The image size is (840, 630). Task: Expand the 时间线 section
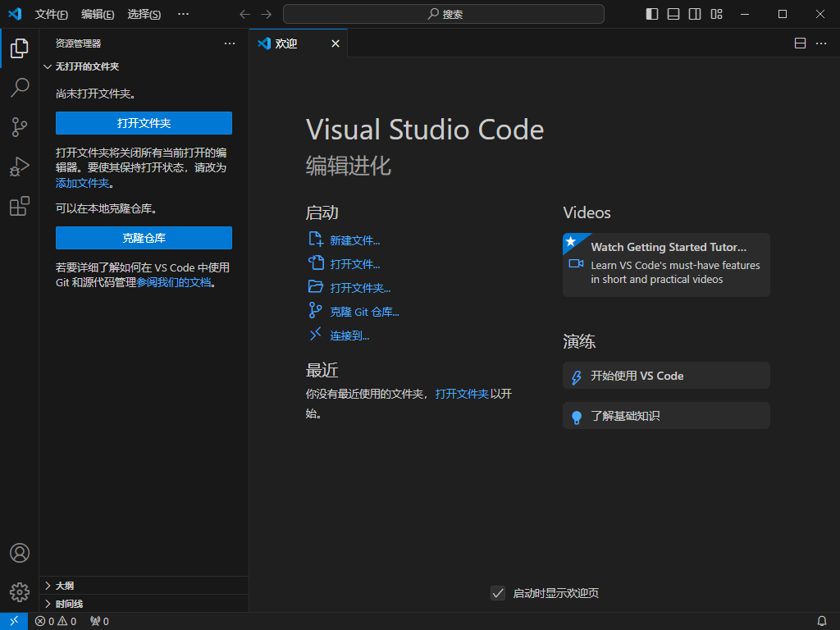tap(144, 604)
